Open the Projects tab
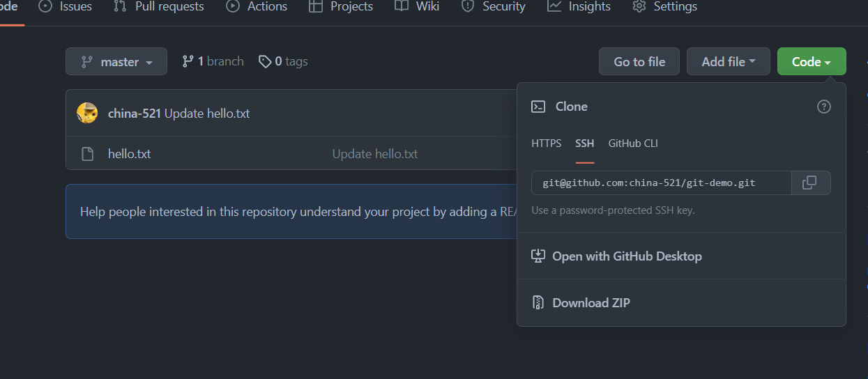868x379 pixels. point(340,6)
